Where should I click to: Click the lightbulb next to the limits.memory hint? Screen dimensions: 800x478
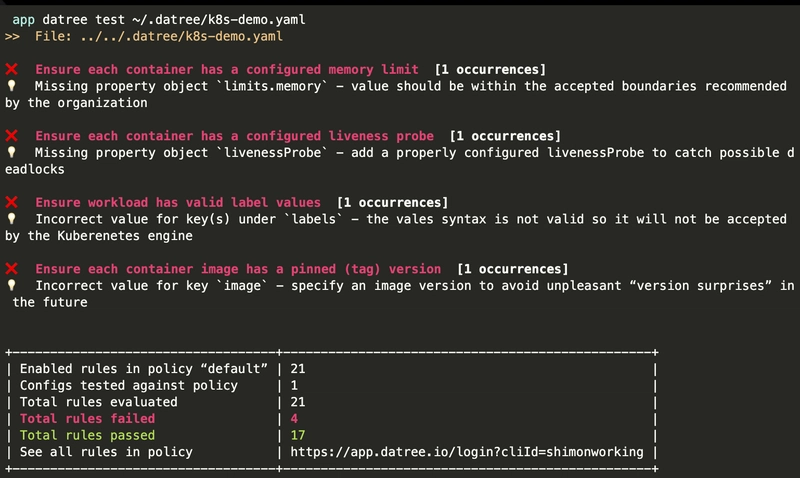click(x=12, y=86)
